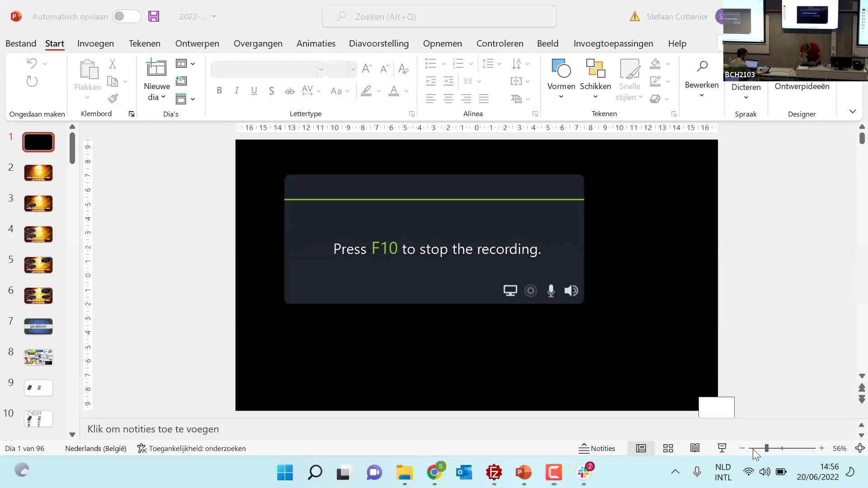868x488 pixels.
Task: Click font color red A swatch
Action: click(x=394, y=91)
